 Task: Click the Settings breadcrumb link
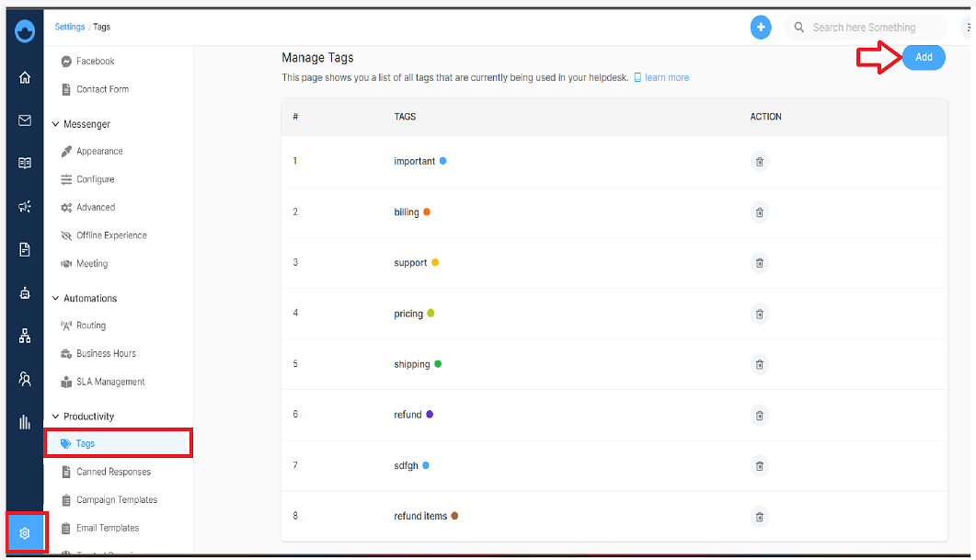(x=70, y=27)
